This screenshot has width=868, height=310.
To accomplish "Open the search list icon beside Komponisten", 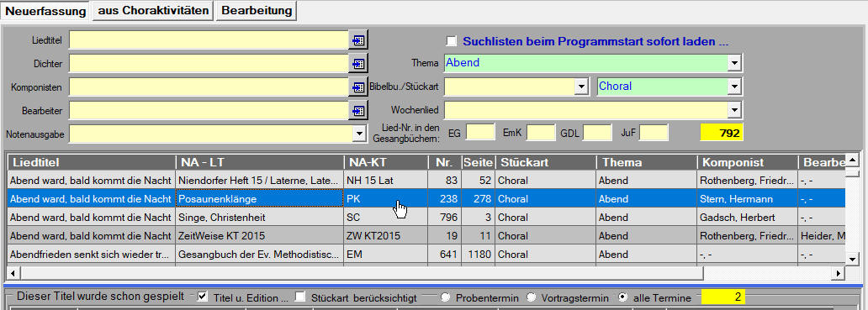I will (x=358, y=87).
